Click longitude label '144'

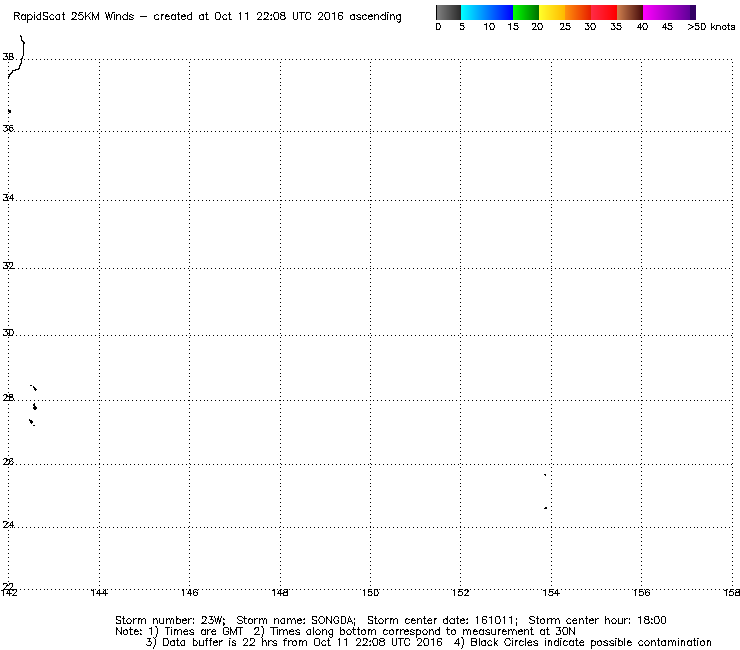pos(99,592)
